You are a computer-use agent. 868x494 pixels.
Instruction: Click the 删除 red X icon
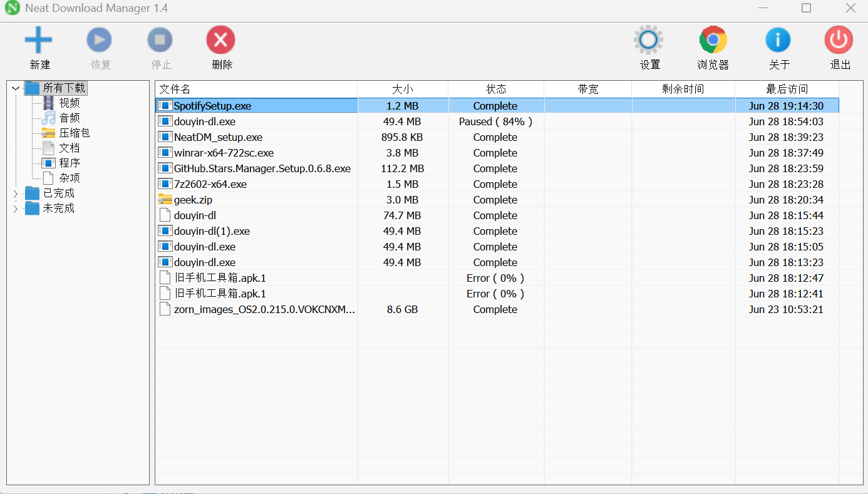tap(220, 40)
